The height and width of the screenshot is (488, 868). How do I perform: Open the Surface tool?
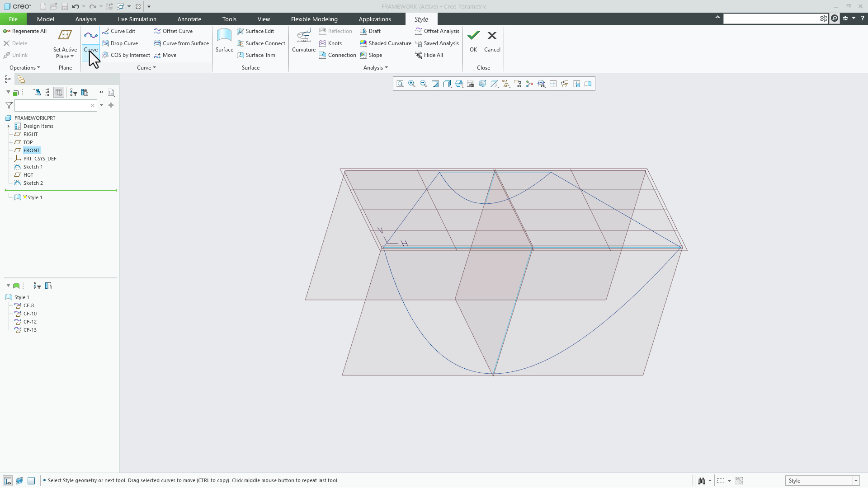coord(224,42)
